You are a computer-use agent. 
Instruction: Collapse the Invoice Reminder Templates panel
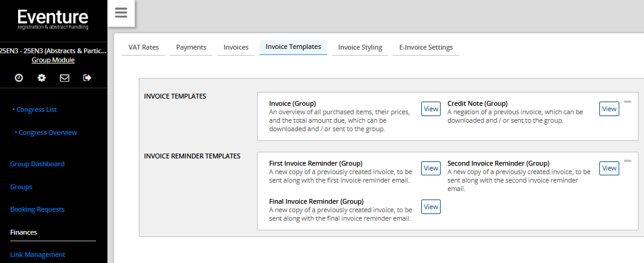point(627,161)
